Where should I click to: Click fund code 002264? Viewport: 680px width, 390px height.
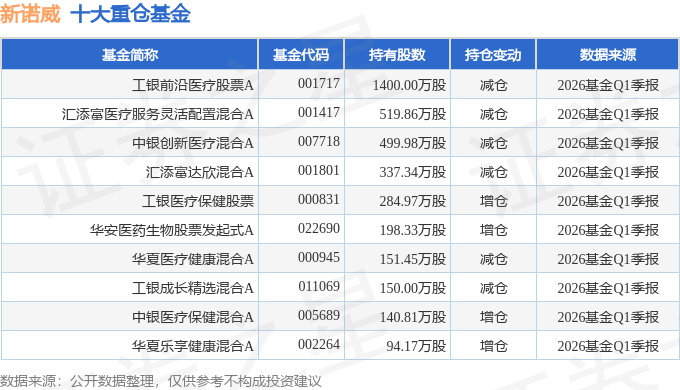pyautogui.click(x=319, y=344)
